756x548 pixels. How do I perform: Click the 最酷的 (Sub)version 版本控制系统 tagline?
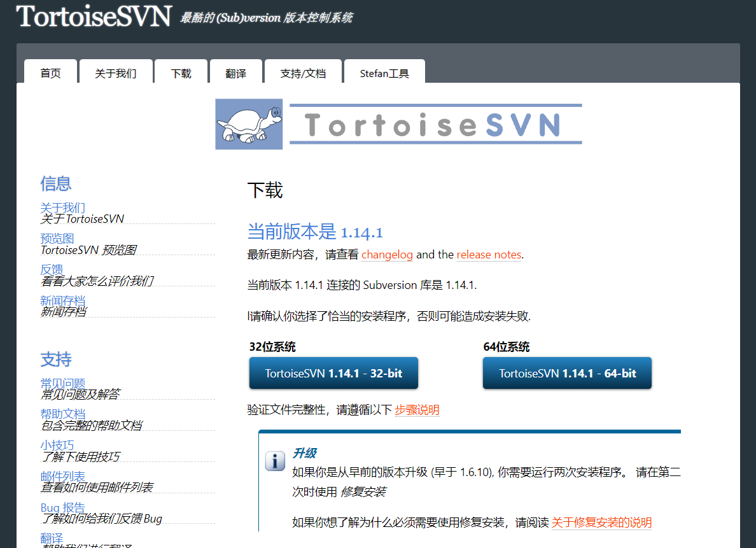click(266, 18)
